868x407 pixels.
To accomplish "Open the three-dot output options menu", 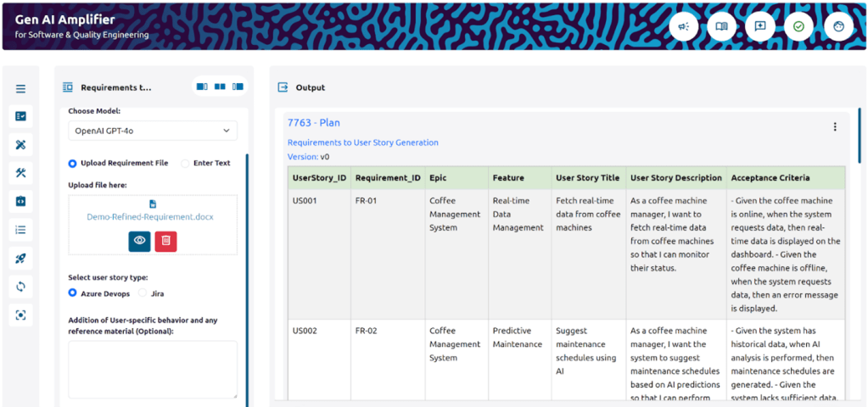I will [x=835, y=126].
